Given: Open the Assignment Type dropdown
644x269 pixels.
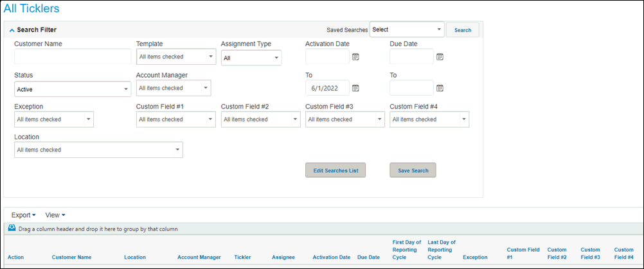Looking at the screenshot, I should 251,58.
